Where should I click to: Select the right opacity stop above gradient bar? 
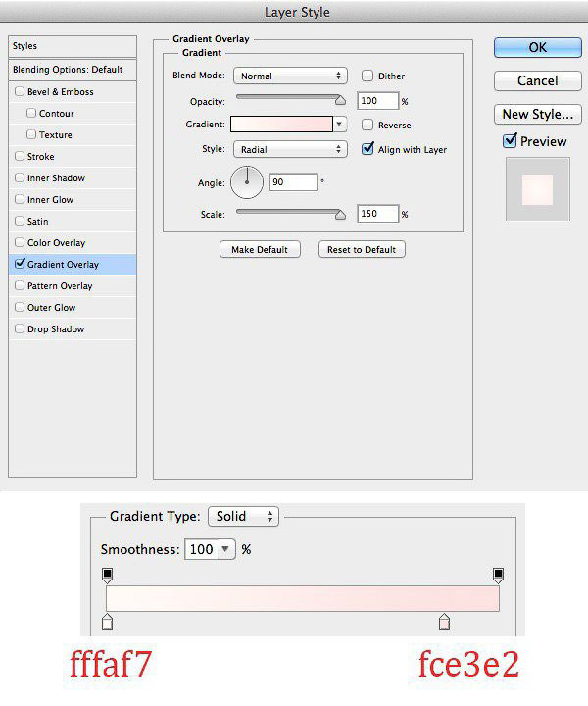point(498,576)
